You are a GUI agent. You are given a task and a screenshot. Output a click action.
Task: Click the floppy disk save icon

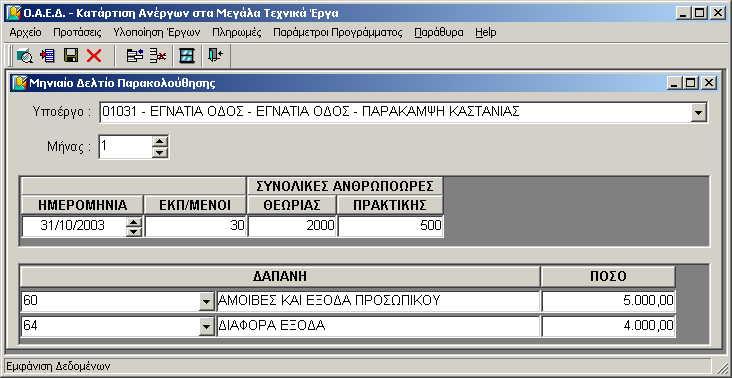click(x=71, y=56)
